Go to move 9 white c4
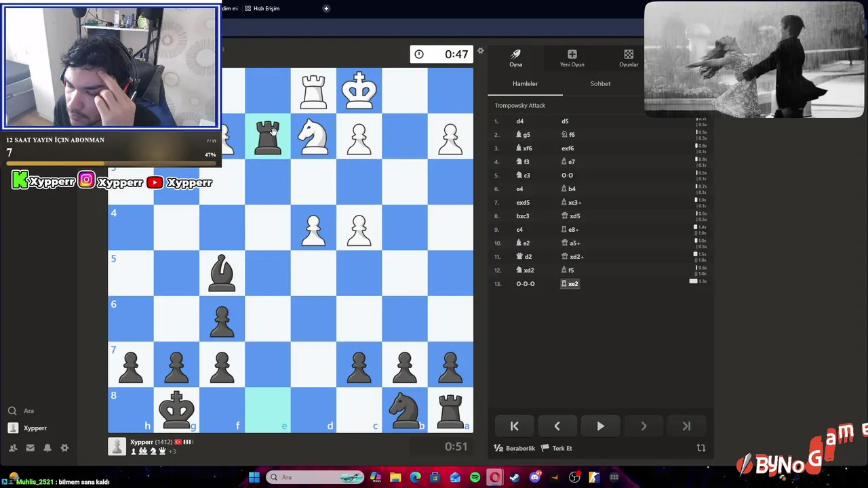868x488 pixels. click(520, 230)
